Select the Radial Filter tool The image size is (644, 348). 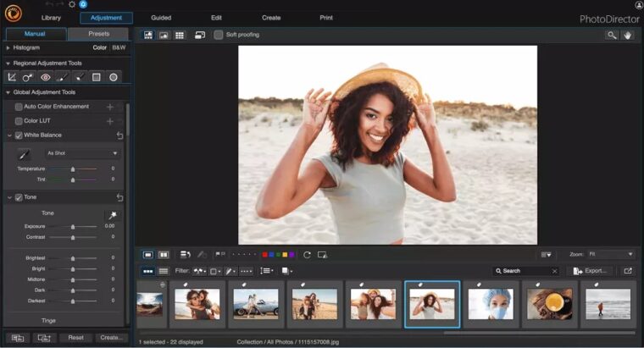coord(114,77)
